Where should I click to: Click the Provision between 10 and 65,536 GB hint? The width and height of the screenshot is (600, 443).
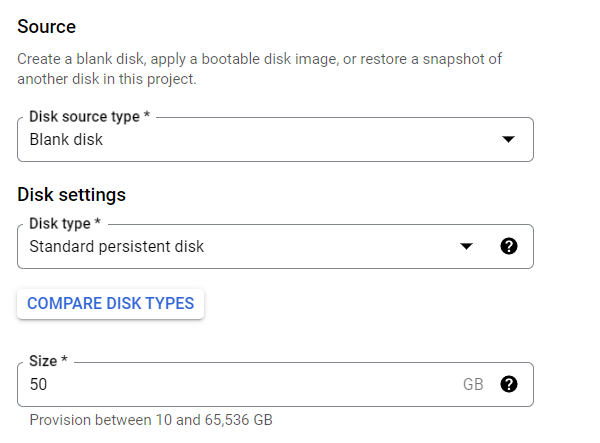coord(151,420)
